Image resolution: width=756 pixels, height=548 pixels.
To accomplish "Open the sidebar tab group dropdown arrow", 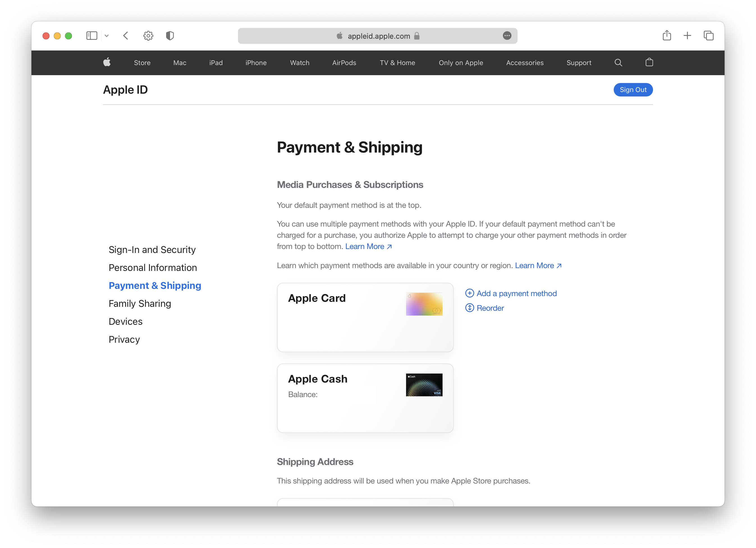I will click(107, 36).
